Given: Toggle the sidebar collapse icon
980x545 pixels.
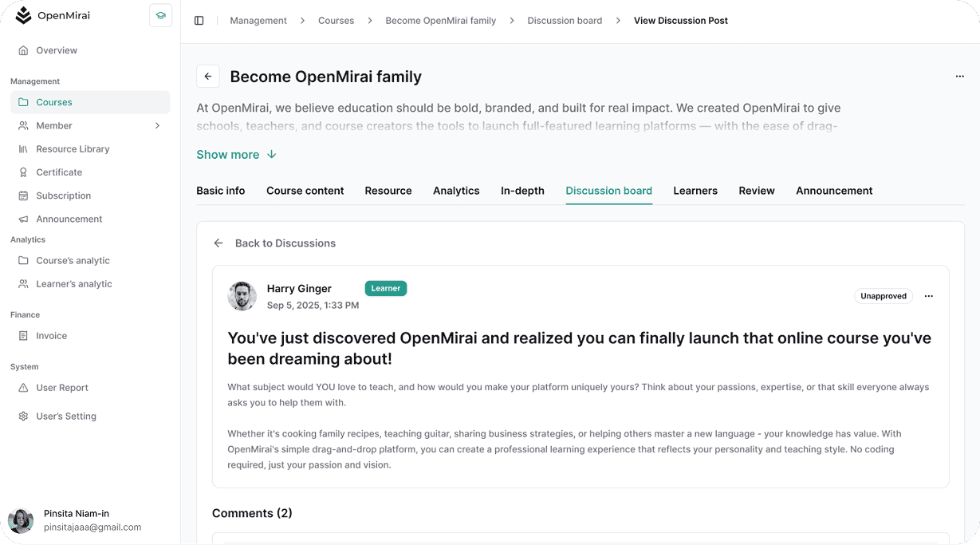Looking at the screenshot, I should click(199, 21).
